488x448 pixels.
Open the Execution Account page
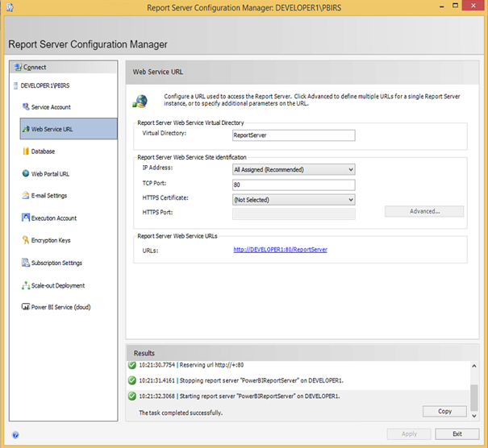(53, 218)
